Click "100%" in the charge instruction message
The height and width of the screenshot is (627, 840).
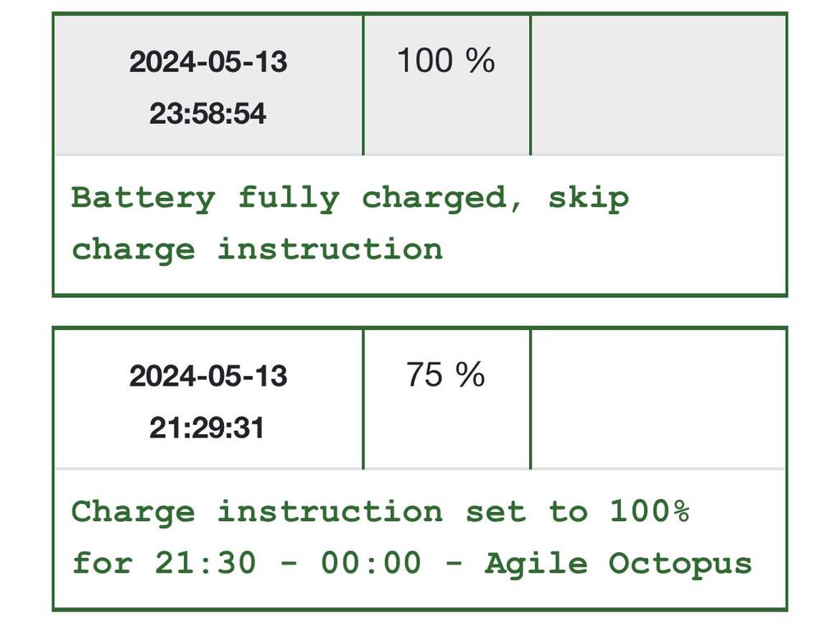(x=649, y=511)
